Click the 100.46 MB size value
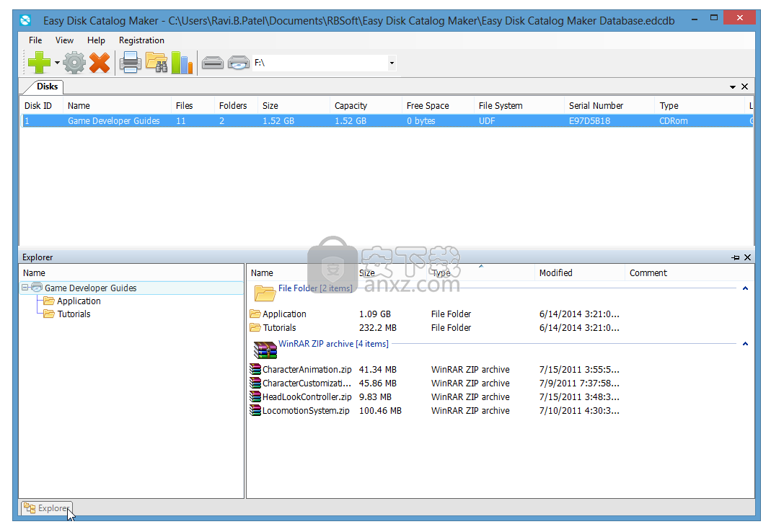Screen dimensions: 771x532 [x=380, y=411]
